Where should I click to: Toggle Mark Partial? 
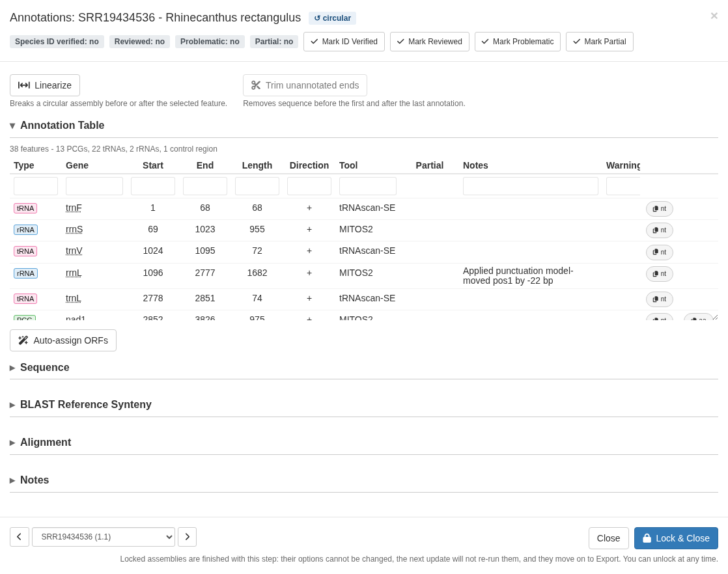pos(599,42)
